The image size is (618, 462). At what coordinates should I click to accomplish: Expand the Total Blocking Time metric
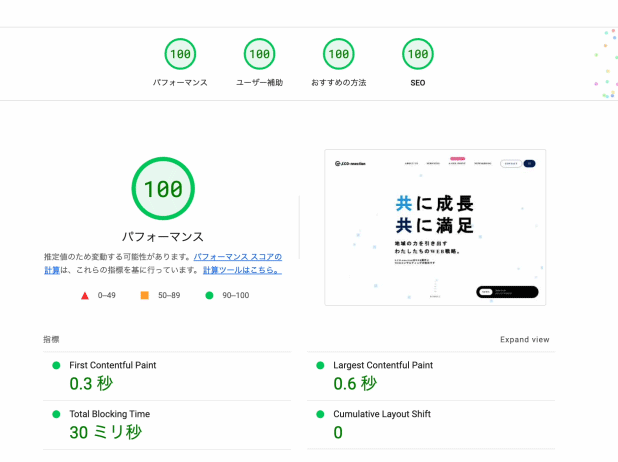coord(112,414)
